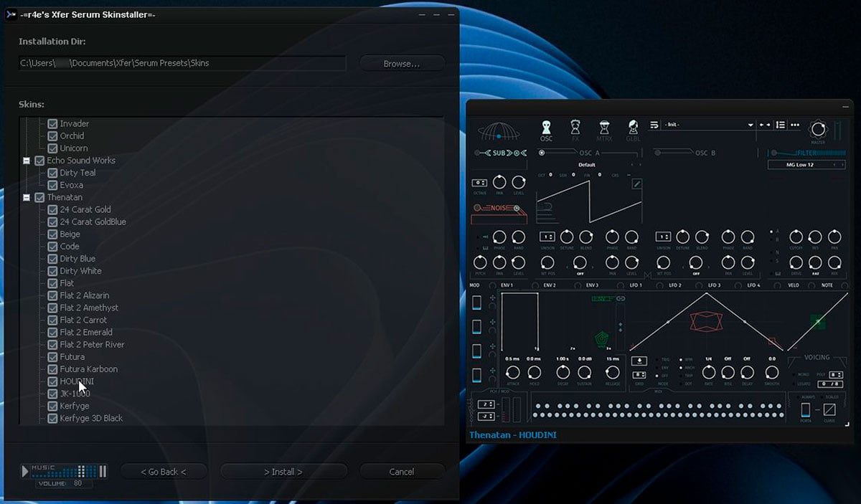Image resolution: width=861 pixels, height=504 pixels.
Task: Toggle the NOISE oscillator on
Action: pos(477,208)
